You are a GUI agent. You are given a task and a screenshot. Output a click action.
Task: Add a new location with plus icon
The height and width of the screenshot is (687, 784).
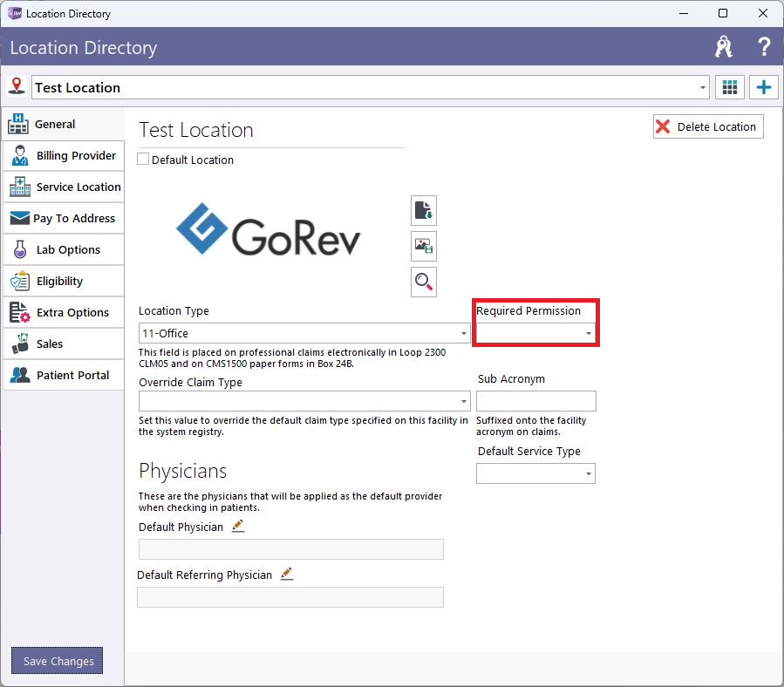763,87
